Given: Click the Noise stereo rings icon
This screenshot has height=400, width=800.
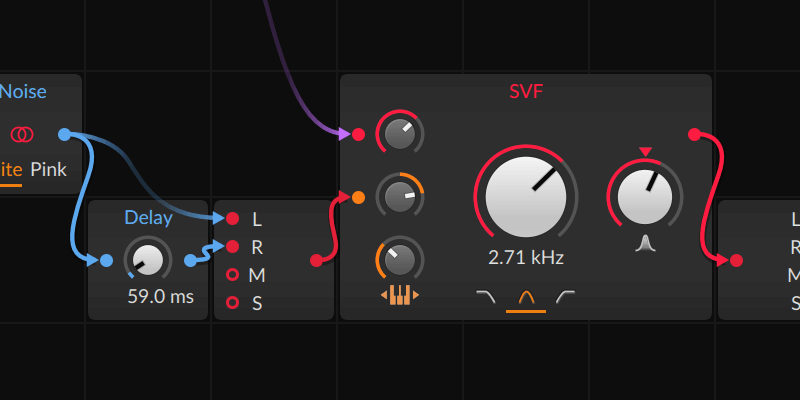Looking at the screenshot, I should 22,135.
